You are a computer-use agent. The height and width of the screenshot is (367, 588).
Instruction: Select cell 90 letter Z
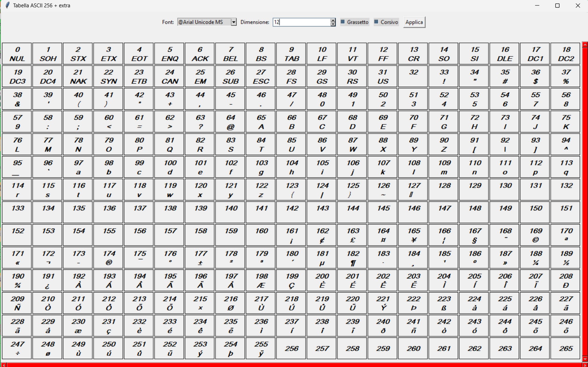[444, 145]
